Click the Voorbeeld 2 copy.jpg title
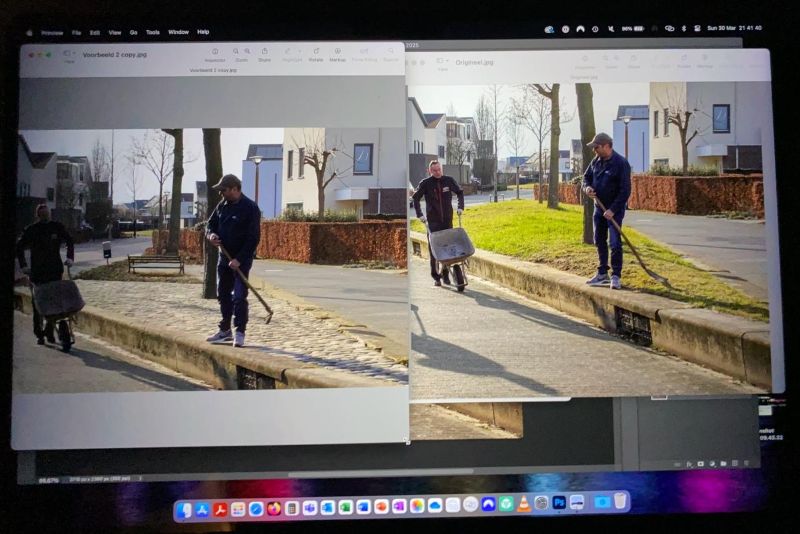 click(114, 54)
